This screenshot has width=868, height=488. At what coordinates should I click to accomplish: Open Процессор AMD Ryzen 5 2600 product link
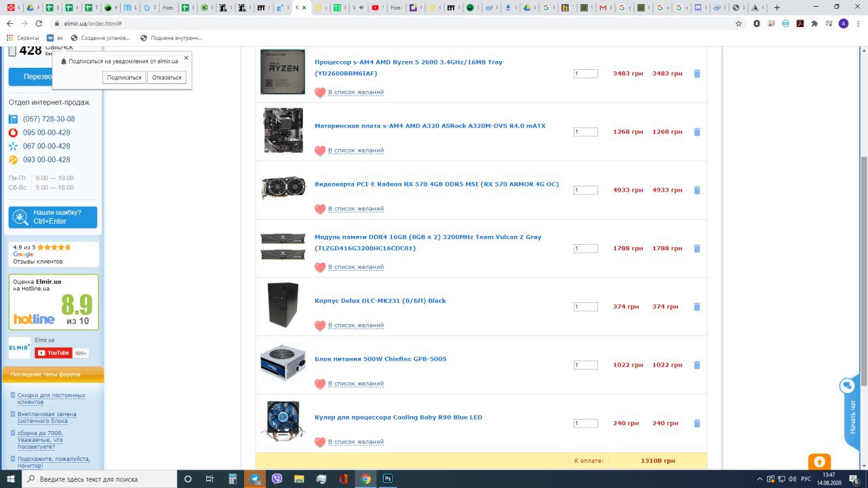tap(408, 68)
